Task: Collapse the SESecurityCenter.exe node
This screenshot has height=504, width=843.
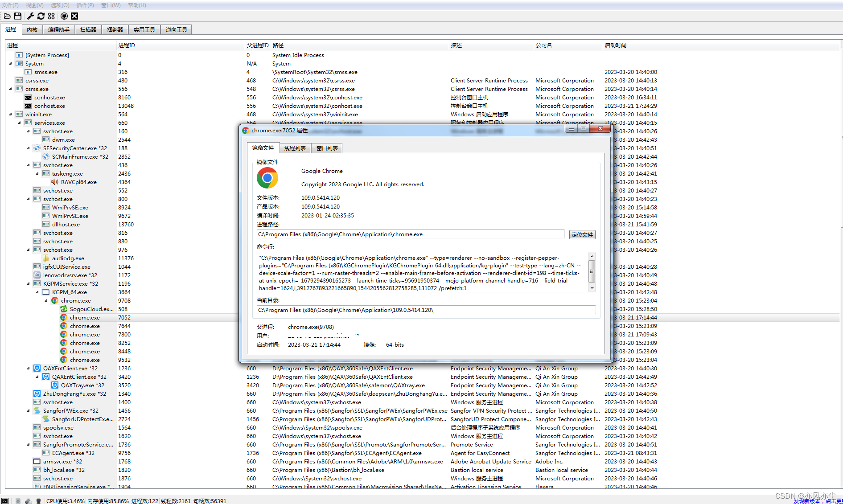Action: [x=29, y=148]
